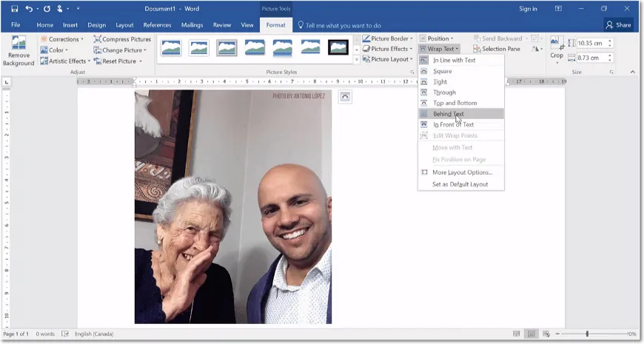Viewport: 644px width, 344px height.
Task: Click the Remove Background icon
Action: coord(19,44)
